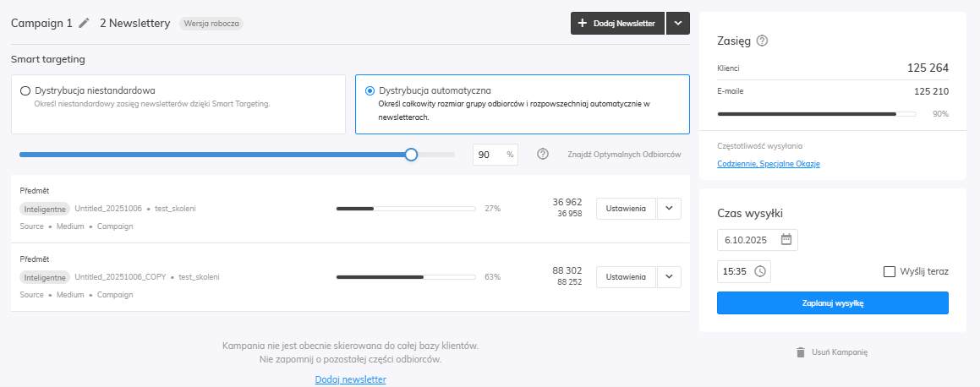Click the distribution slider handle
Viewport: 980px width, 387px height.
(411, 155)
